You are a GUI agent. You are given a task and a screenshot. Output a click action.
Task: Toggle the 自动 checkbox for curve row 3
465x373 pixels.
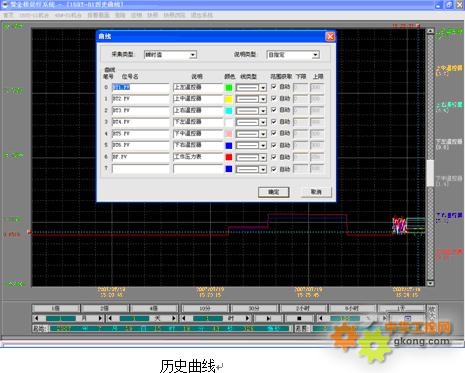tap(274, 122)
